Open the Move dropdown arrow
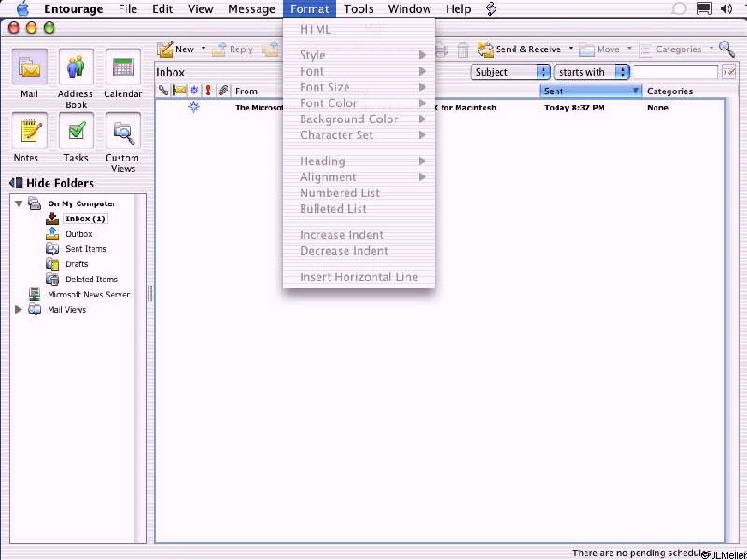This screenshot has width=747, height=560. point(628,49)
